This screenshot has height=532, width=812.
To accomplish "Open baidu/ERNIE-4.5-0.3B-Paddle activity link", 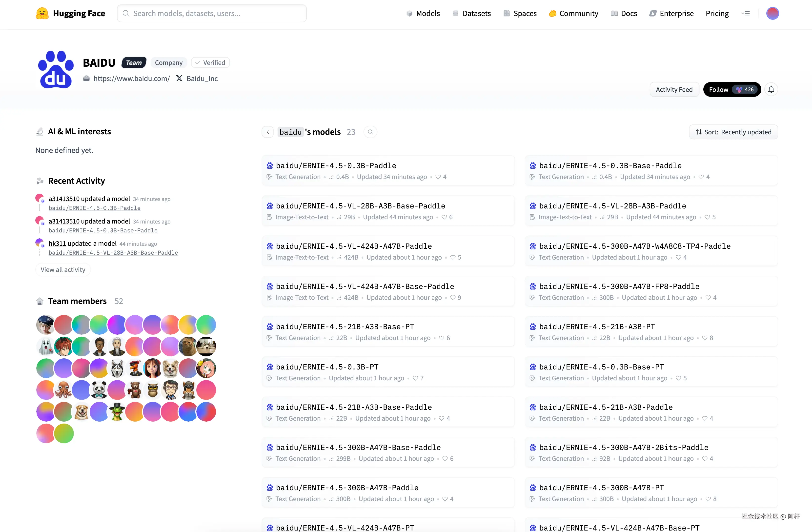I will pyautogui.click(x=95, y=208).
